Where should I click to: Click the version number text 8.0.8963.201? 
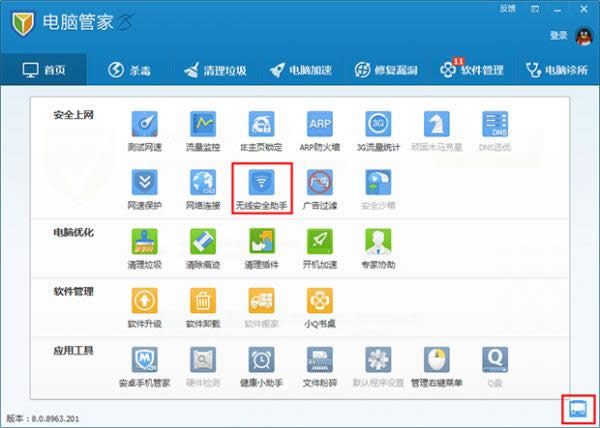point(55,418)
